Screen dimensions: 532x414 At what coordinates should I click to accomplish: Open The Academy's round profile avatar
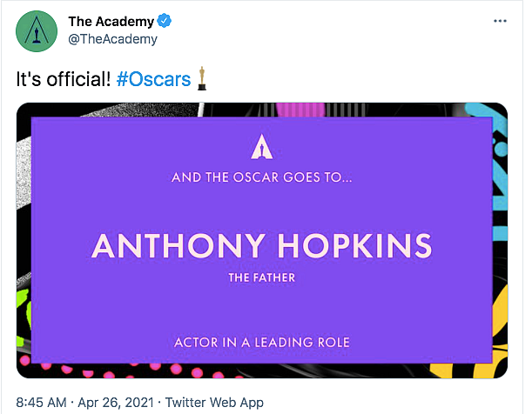tap(37, 30)
